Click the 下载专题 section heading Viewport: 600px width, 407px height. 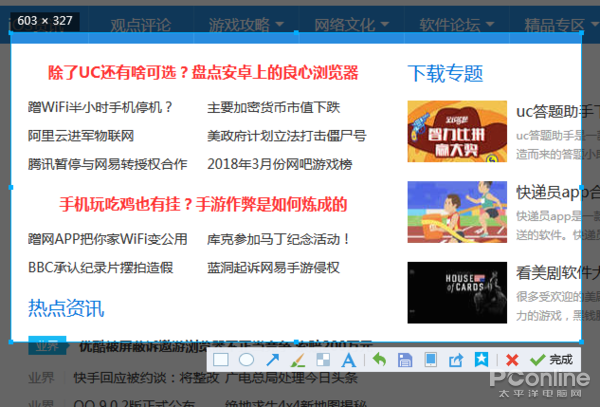445,73
